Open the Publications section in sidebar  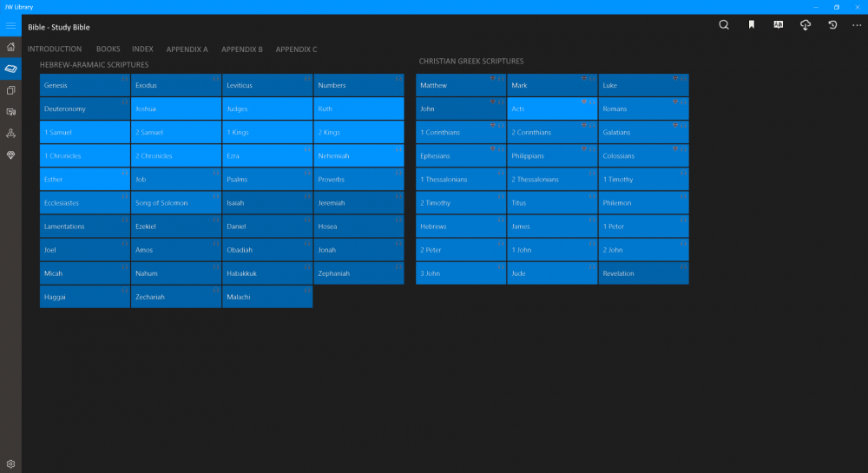click(x=10, y=90)
